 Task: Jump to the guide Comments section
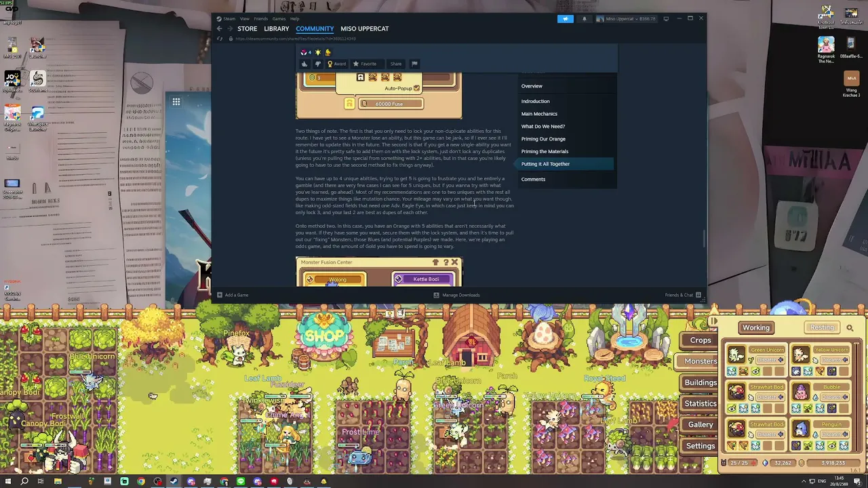coord(533,179)
